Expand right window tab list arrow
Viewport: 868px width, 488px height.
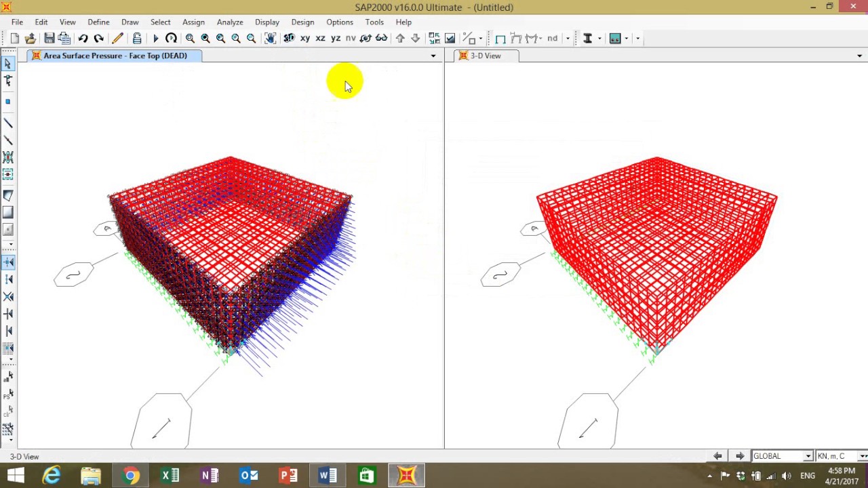click(x=860, y=56)
